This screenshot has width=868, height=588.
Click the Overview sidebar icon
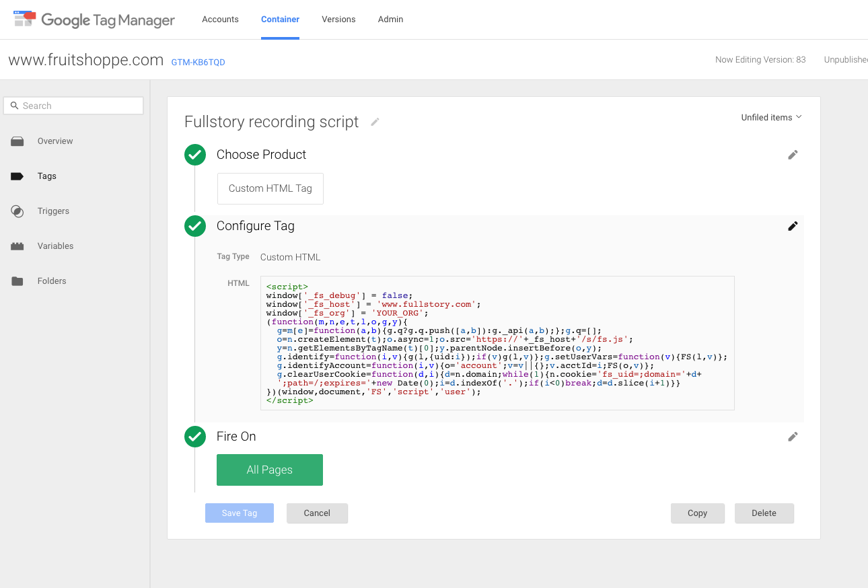(17, 141)
